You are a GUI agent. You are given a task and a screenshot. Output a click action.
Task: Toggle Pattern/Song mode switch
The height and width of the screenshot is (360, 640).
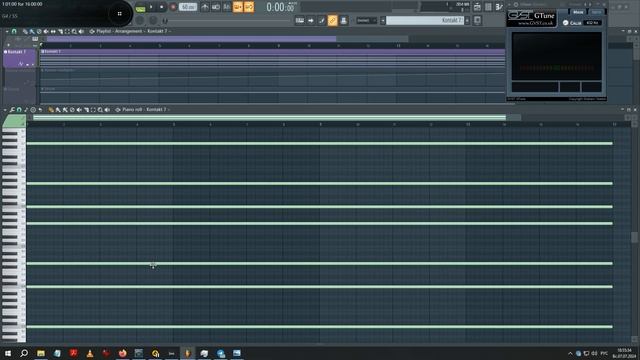140,8
